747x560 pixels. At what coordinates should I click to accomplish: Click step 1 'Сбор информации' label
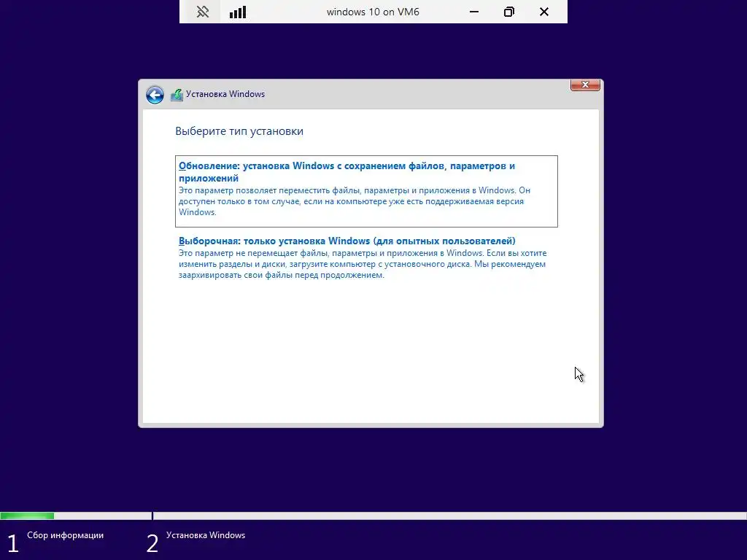[65, 535]
